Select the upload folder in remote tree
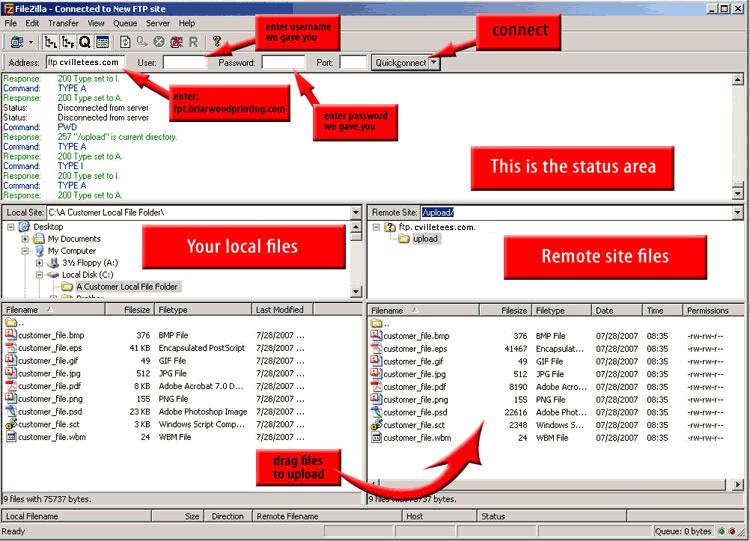Viewport: 750px width, 541px height. click(425, 239)
